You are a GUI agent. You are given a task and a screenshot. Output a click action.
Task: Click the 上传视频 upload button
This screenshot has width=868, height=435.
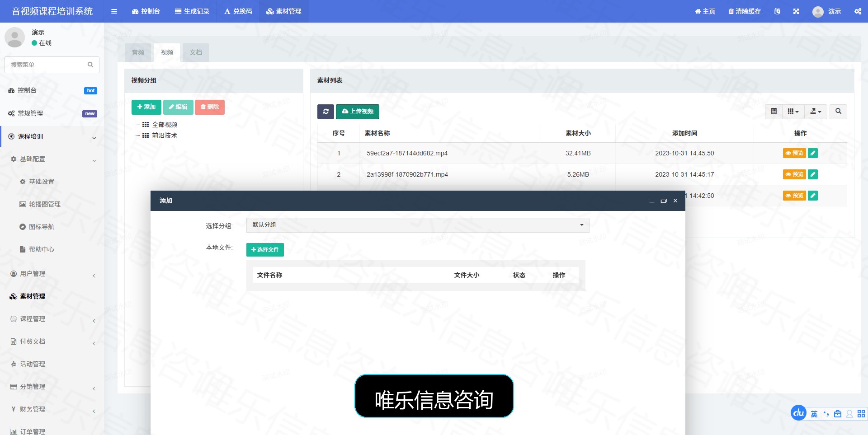click(x=358, y=112)
